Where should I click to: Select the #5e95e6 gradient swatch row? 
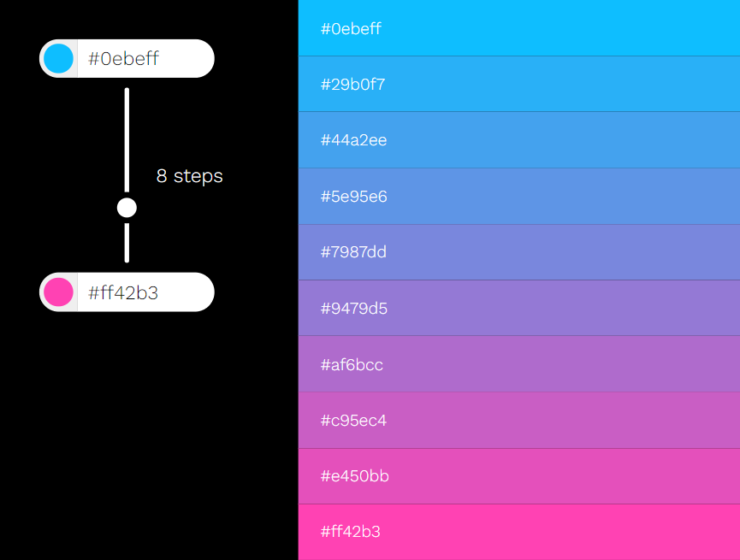pos(519,197)
